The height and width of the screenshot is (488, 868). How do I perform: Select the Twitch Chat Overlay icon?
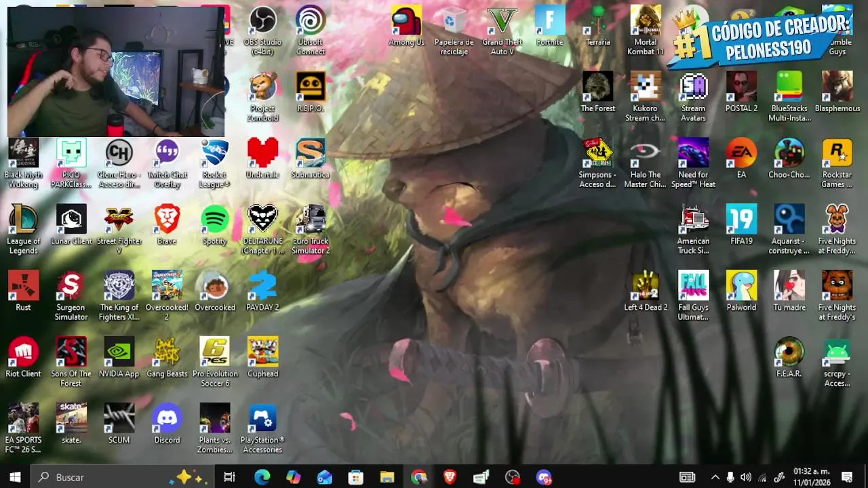point(167,163)
